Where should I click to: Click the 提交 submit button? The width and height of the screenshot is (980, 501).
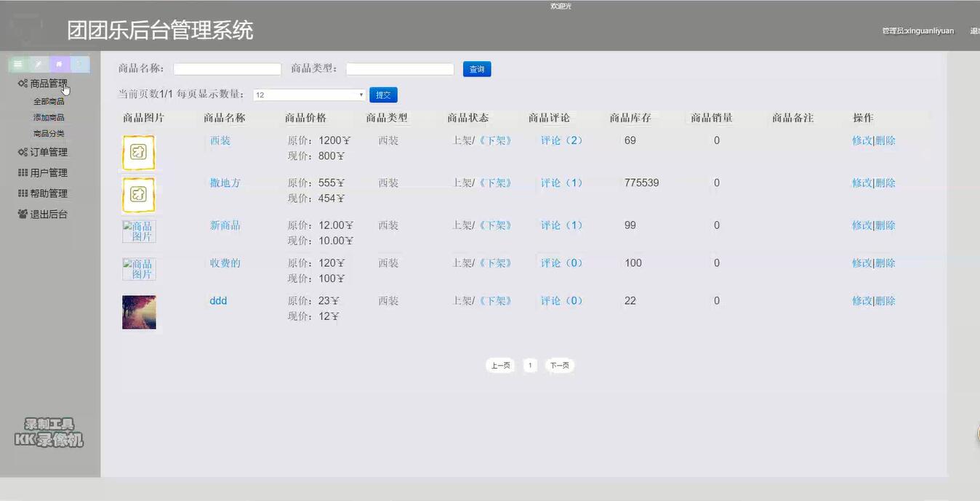(x=383, y=95)
